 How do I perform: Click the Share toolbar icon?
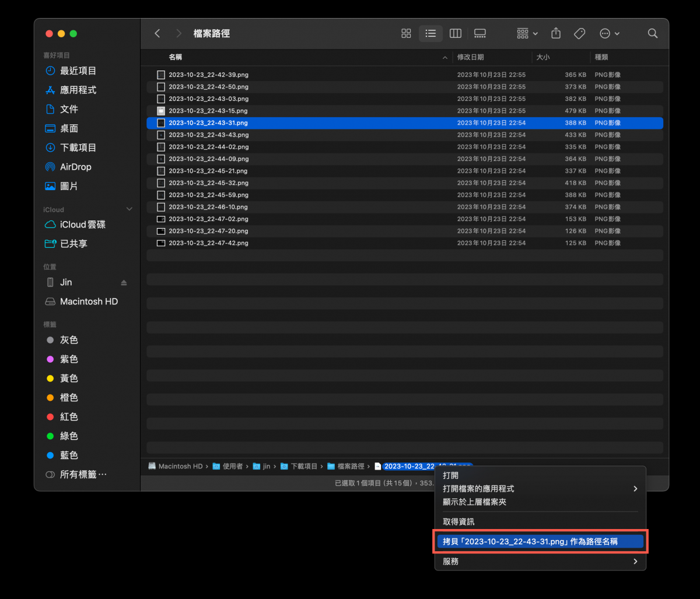556,33
